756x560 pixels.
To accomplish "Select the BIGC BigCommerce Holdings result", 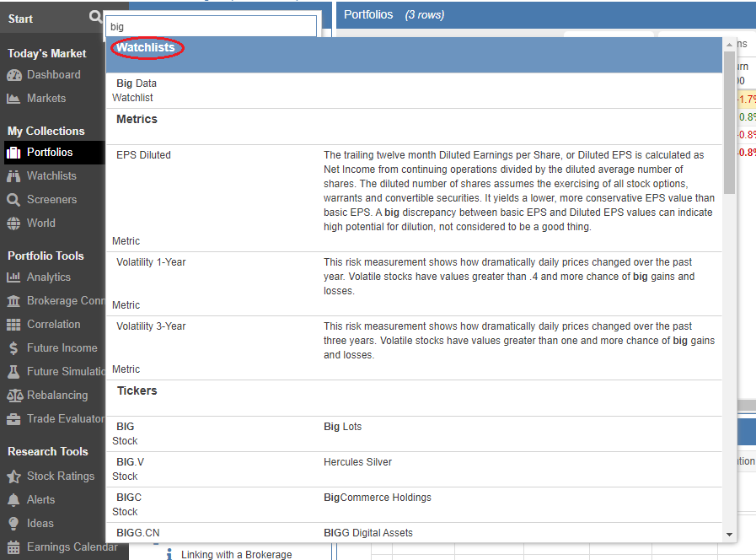I will (129, 503).
